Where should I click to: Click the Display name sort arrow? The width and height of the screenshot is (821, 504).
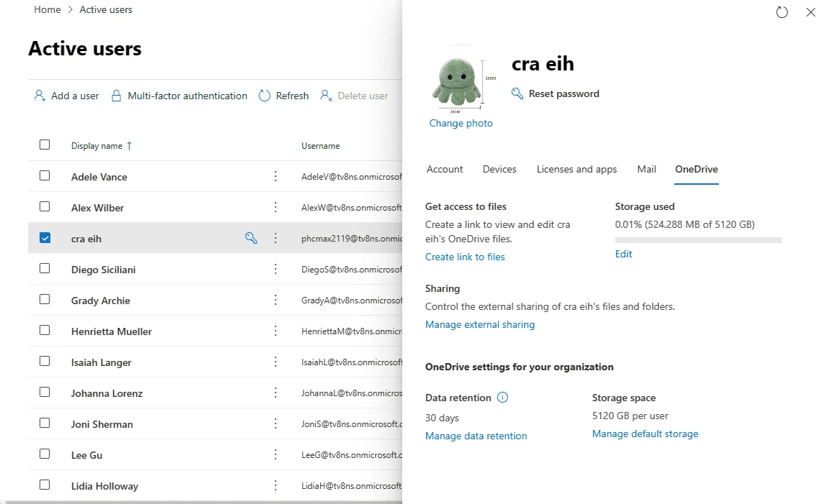coord(130,146)
